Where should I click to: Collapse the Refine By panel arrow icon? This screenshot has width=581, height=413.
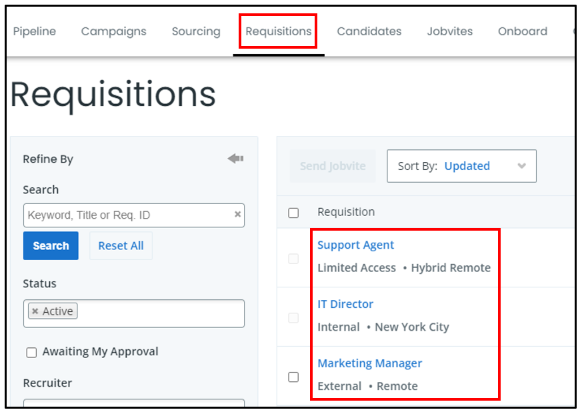pyautogui.click(x=235, y=159)
